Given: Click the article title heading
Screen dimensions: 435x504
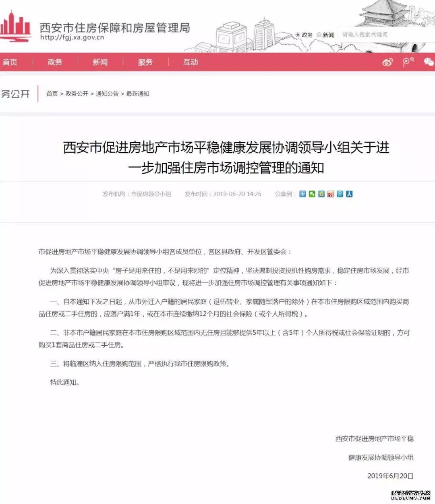Looking at the screenshot, I should coord(226,158).
